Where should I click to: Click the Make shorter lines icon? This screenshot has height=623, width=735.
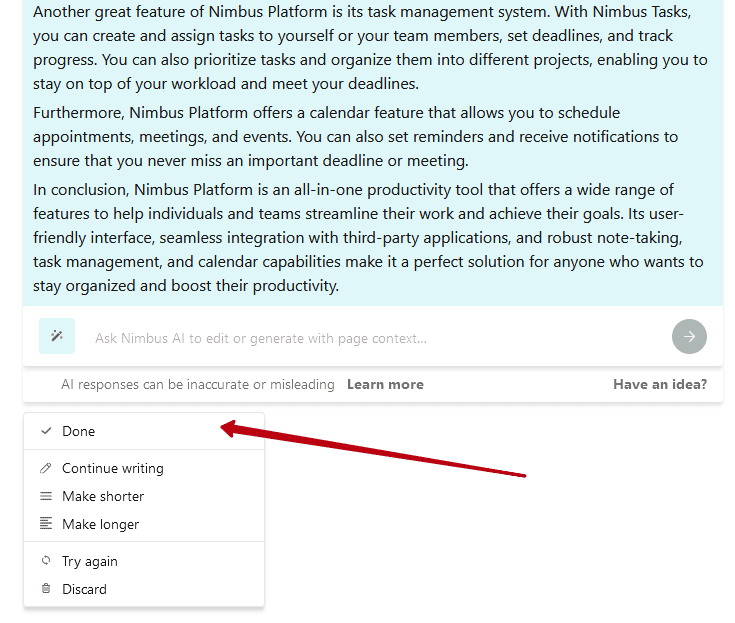click(x=46, y=496)
